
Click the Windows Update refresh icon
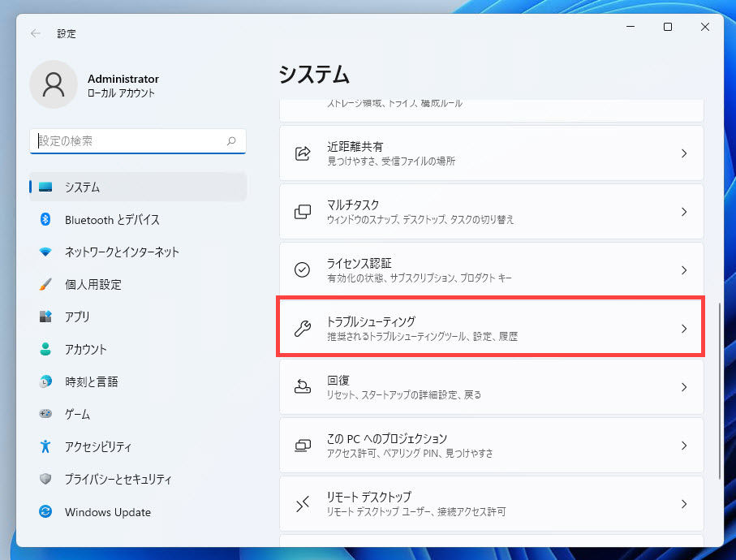click(46, 512)
